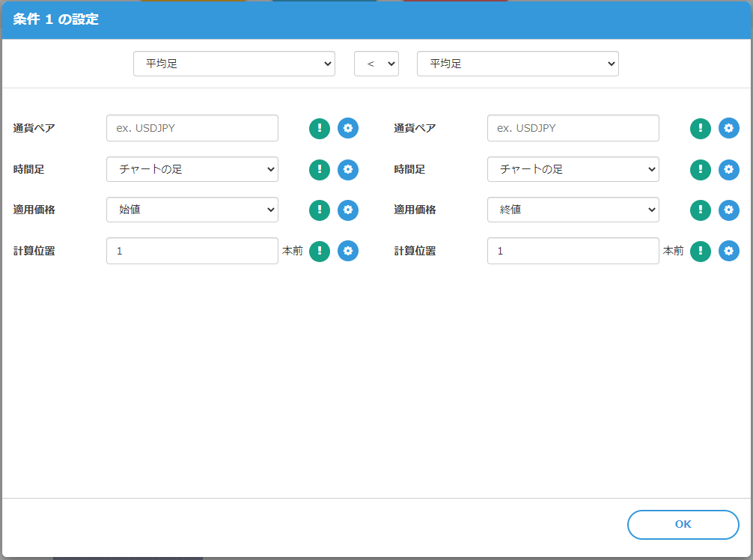
Task: Open the right 平均足 indicator dropdown
Action: pos(517,64)
